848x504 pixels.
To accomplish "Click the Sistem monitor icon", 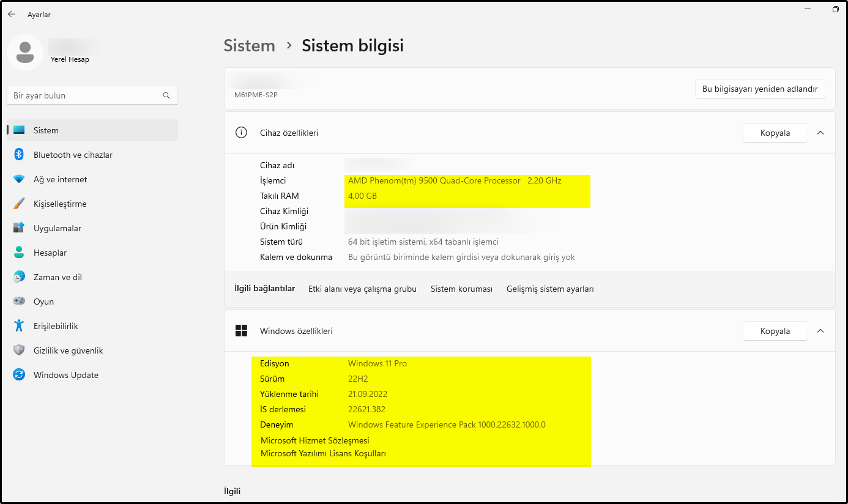I will pos(19,130).
